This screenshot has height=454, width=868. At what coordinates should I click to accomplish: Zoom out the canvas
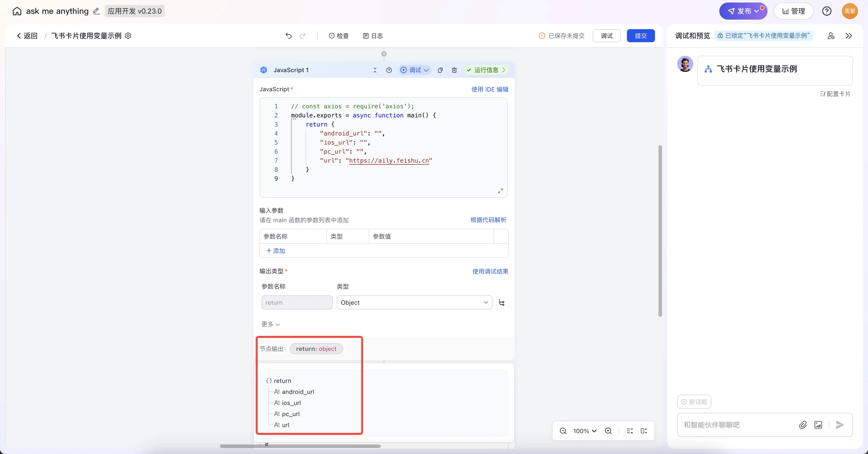coord(563,431)
